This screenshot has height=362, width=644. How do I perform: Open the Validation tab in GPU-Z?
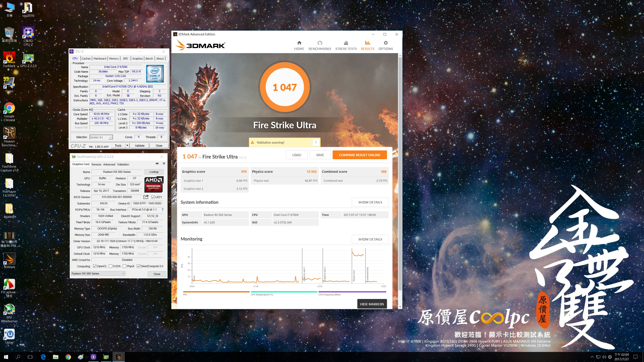pos(123,164)
